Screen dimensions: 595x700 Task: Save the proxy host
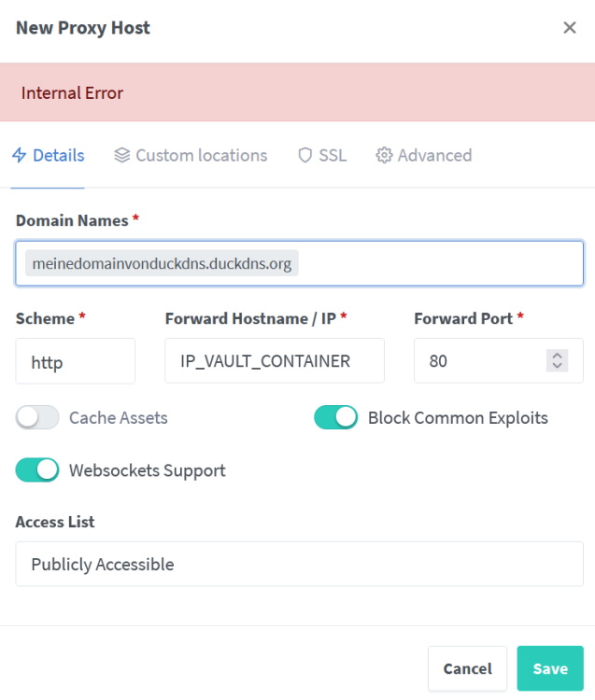click(x=550, y=668)
